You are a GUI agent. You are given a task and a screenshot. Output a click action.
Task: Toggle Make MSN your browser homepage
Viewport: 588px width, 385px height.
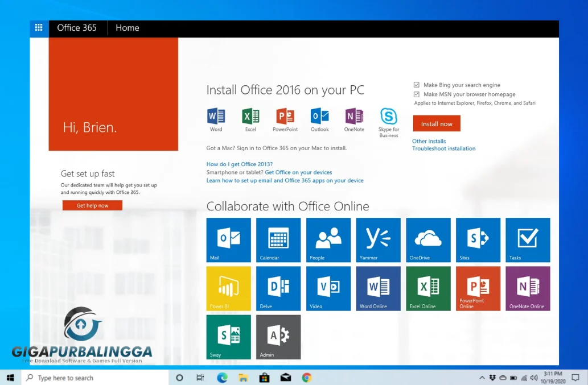(x=417, y=94)
